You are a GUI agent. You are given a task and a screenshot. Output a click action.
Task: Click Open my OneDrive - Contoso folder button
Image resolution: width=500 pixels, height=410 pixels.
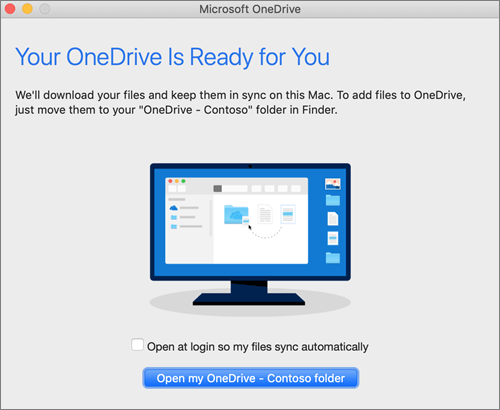251,378
